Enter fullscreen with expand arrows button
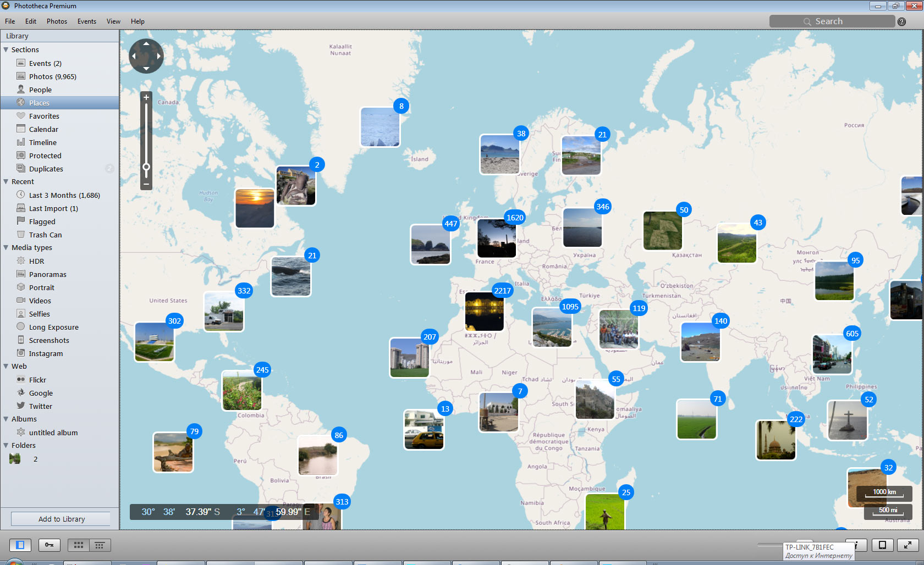Screen dimensions: 924x565 click(x=908, y=545)
